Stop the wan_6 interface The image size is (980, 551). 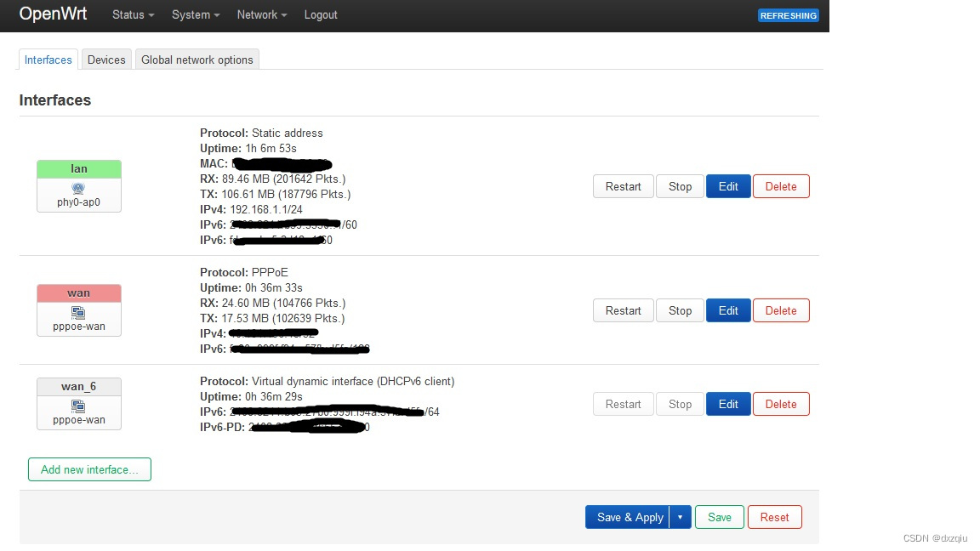coord(680,404)
